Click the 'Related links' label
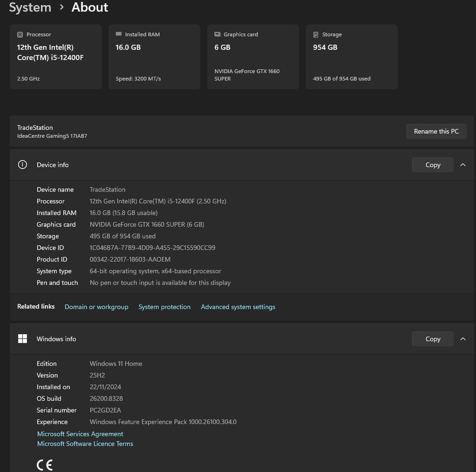The height and width of the screenshot is (472, 476). [36, 306]
